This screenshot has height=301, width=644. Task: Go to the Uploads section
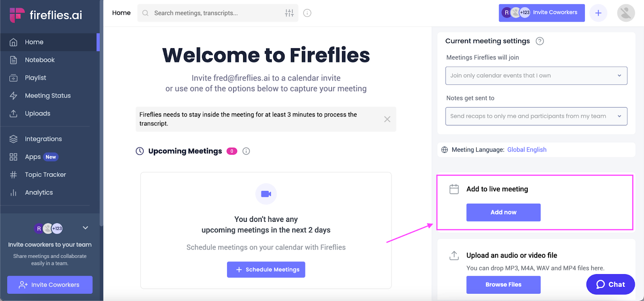[37, 113]
